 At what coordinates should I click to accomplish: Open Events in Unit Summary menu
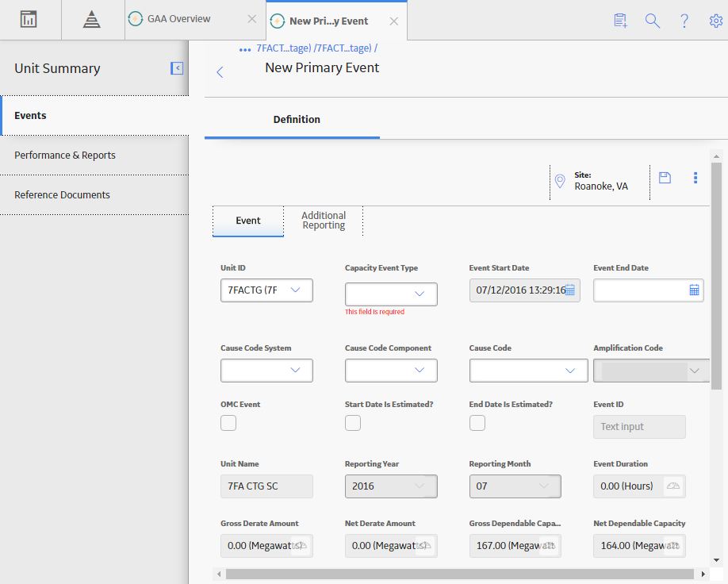95,116
